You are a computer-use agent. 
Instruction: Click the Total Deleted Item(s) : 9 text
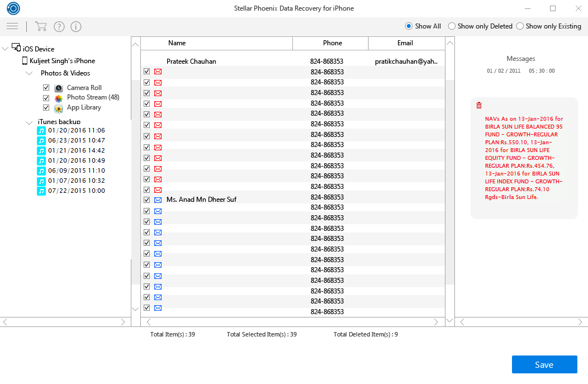click(x=366, y=334)
